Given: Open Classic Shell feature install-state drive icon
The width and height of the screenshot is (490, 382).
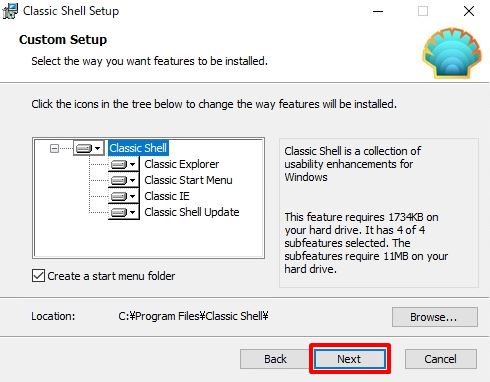Looking at the screenshot, I should 88,148.
